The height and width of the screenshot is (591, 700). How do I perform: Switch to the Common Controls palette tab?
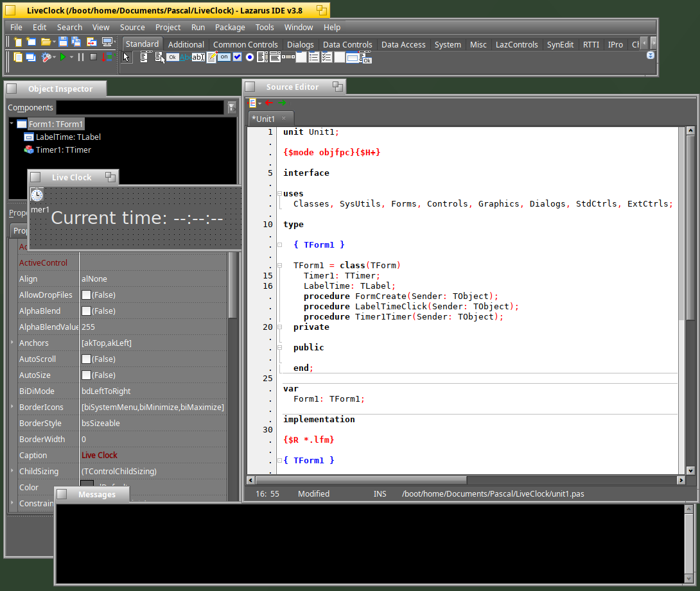(245, 45)
